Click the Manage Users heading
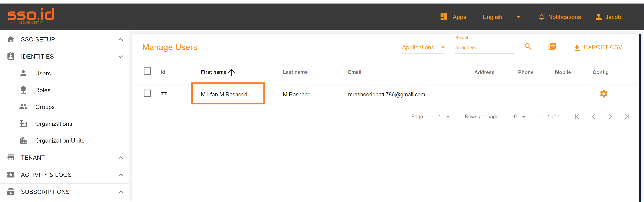644x202 pixels. click(x=169, y=47)
